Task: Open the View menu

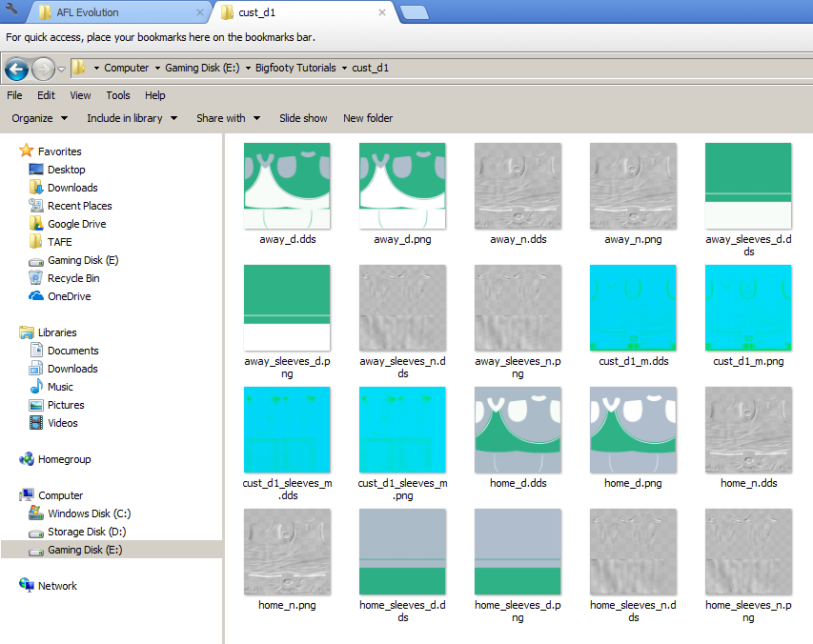Action: point(80,95)
